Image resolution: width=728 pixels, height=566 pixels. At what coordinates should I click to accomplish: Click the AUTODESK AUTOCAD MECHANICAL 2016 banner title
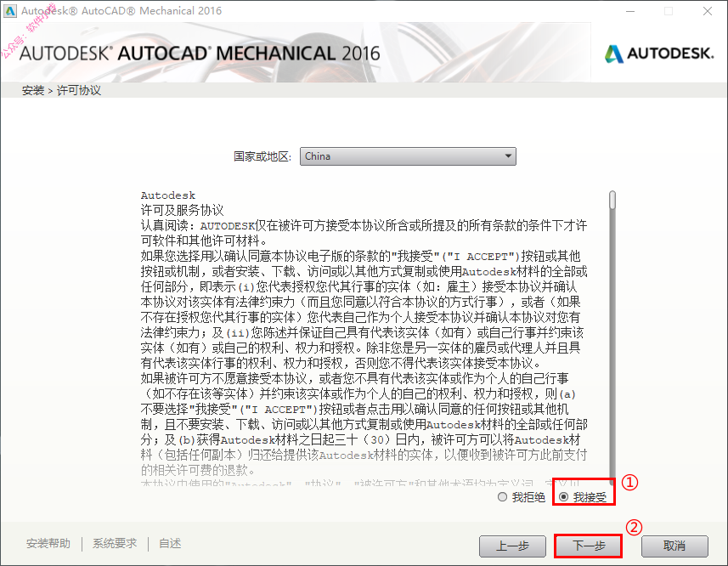200,54
